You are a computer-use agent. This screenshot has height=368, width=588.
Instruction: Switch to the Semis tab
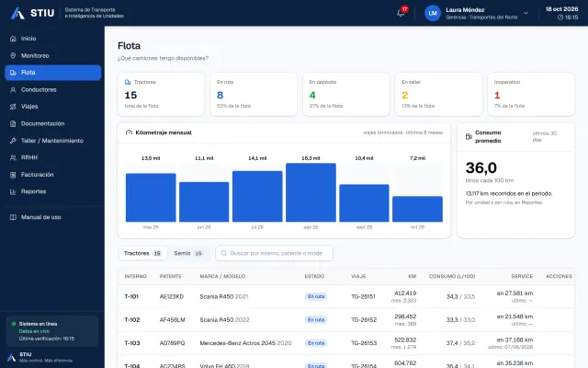pos(187,253)
